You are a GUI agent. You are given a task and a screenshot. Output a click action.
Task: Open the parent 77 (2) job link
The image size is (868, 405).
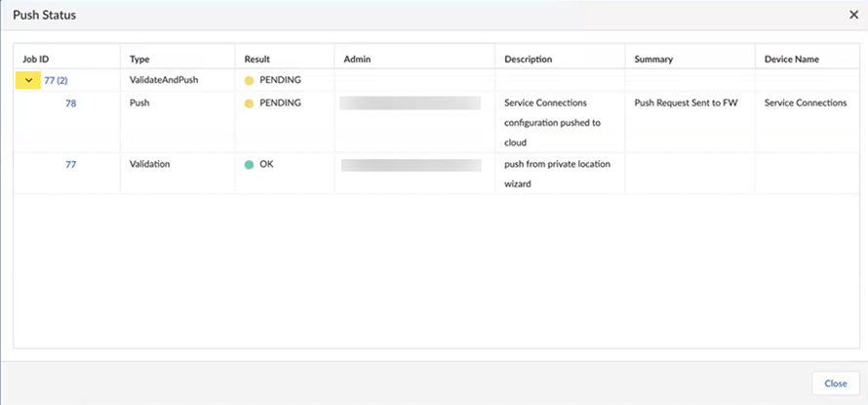(x=56, y=80)
